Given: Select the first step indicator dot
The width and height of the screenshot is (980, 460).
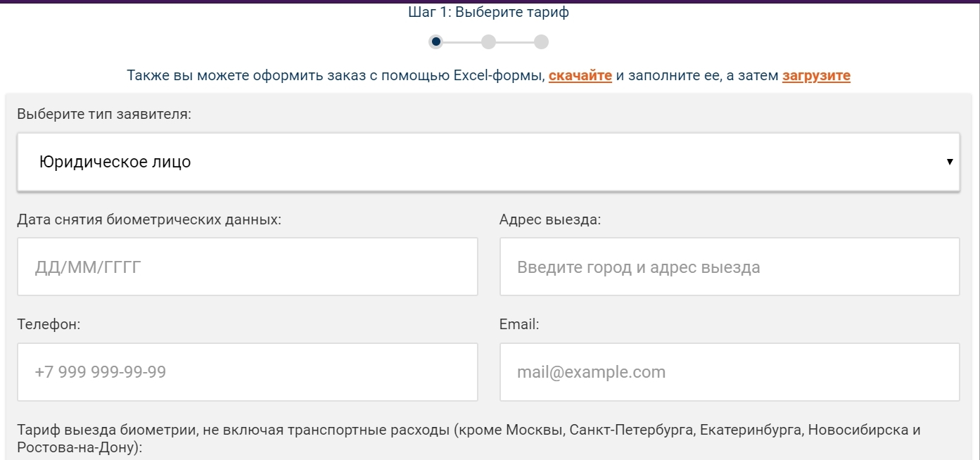Looking at the screenshot, I should [x=436, y=42].
